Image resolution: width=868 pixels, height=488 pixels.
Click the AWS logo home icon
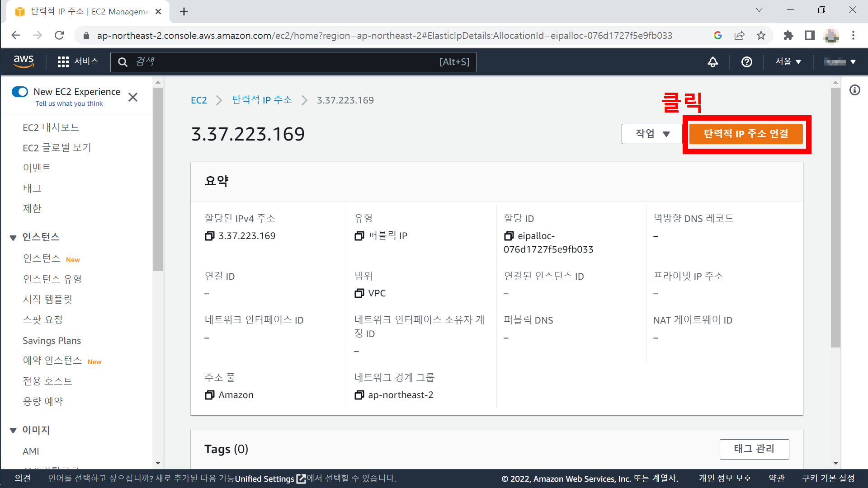[24, 61]
